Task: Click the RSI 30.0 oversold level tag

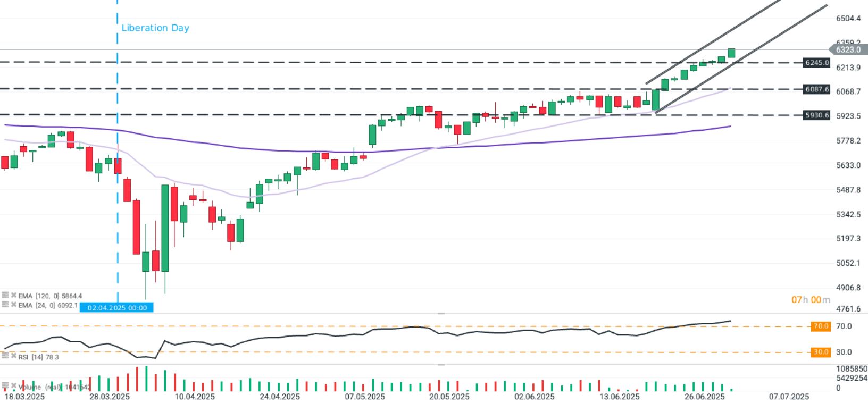Action: coord(821,352)
